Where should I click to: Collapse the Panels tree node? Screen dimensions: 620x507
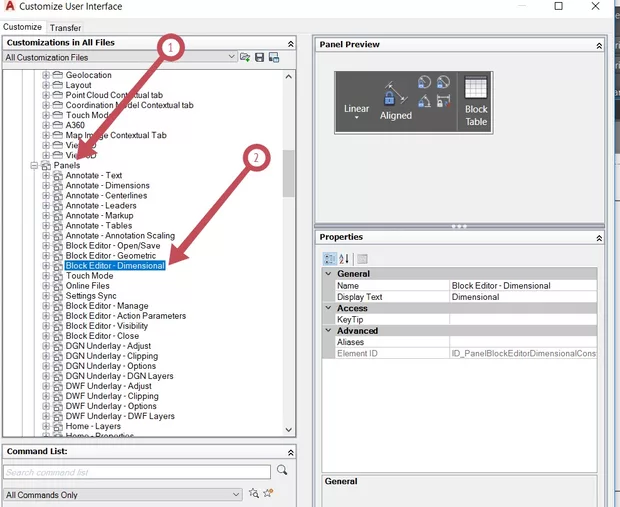(x=35, y=165)
